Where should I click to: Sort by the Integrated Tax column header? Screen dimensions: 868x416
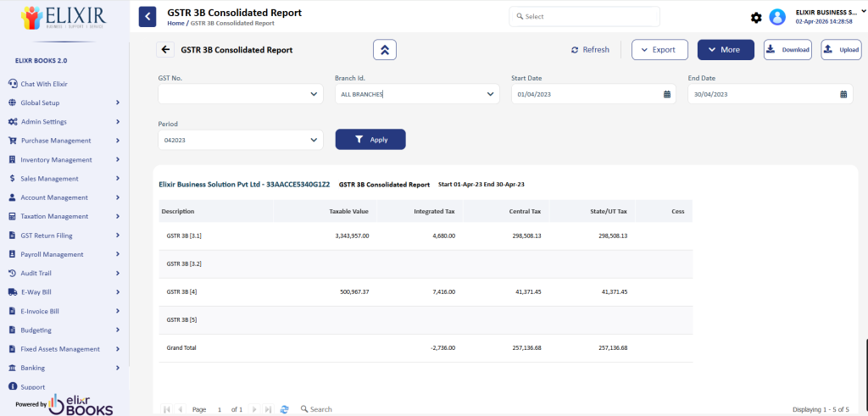420,211
